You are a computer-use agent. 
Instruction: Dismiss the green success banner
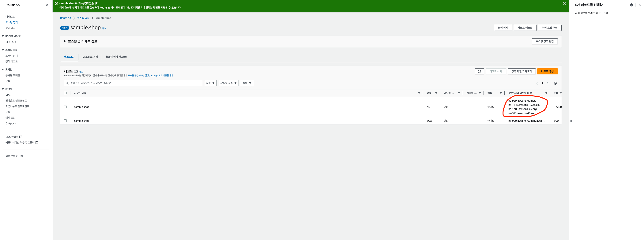click(564, 3)
